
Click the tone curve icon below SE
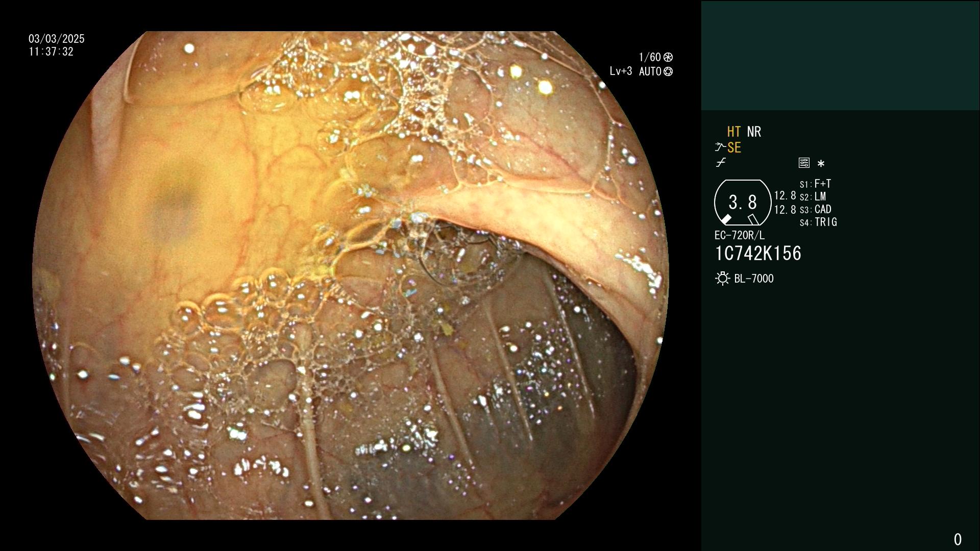tap(721, 163)
